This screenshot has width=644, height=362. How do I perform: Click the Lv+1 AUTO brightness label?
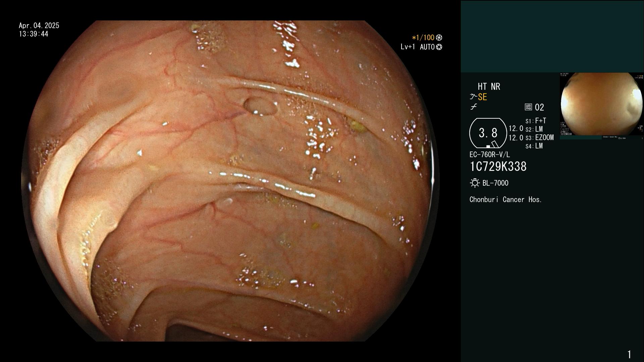(x=418, y=47)
